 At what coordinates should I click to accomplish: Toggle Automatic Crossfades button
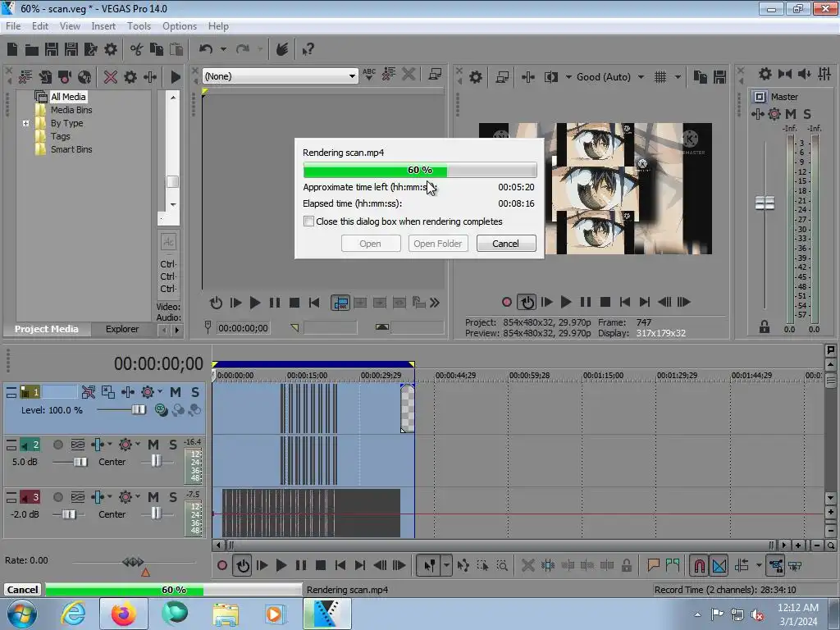[719, 565]
